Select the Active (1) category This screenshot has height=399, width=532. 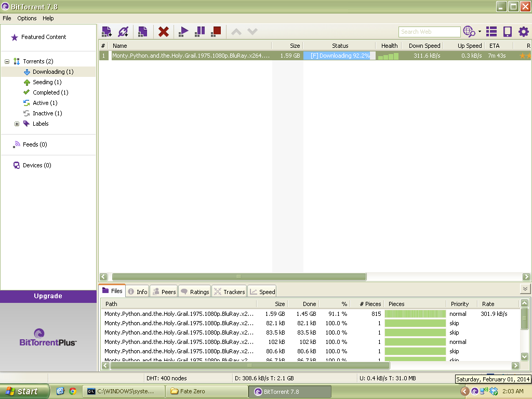(45, 103)
